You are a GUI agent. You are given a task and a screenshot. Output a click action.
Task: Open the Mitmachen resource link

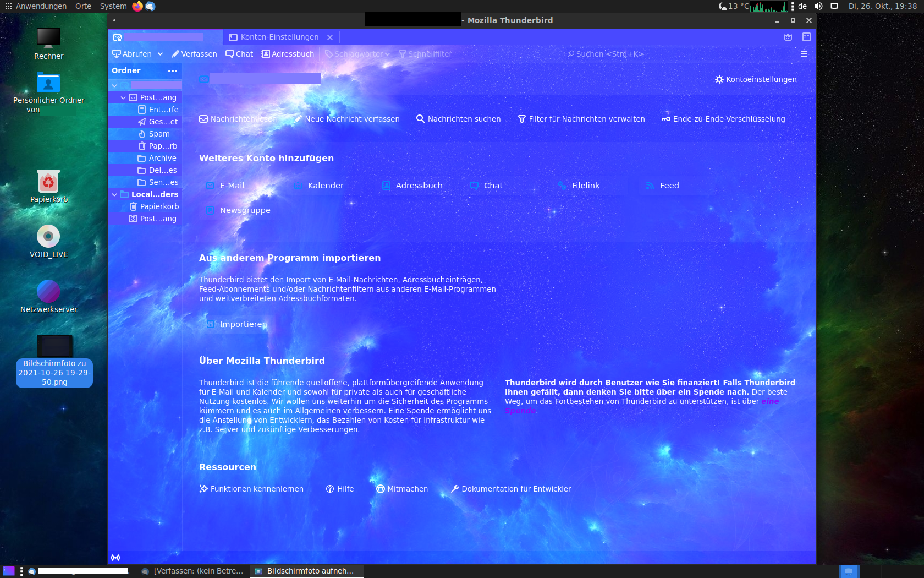[x=402, y=489]
